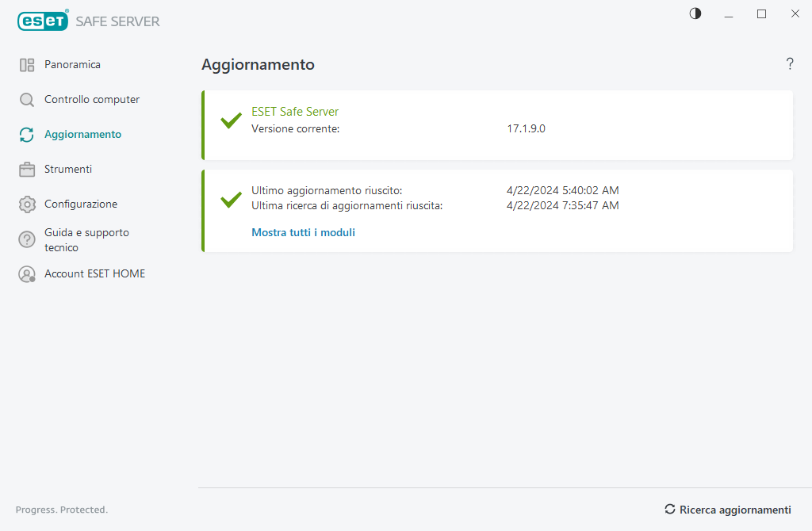Maximize the ESET window
Image resolution: width=812 pixels, height=531 pixels.
(761, 13)
